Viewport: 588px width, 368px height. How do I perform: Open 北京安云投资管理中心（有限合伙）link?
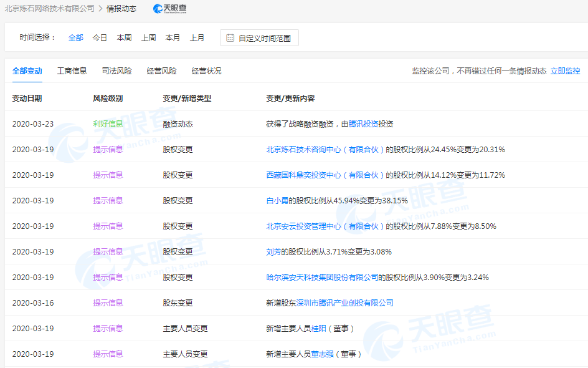tap(326, 226)
